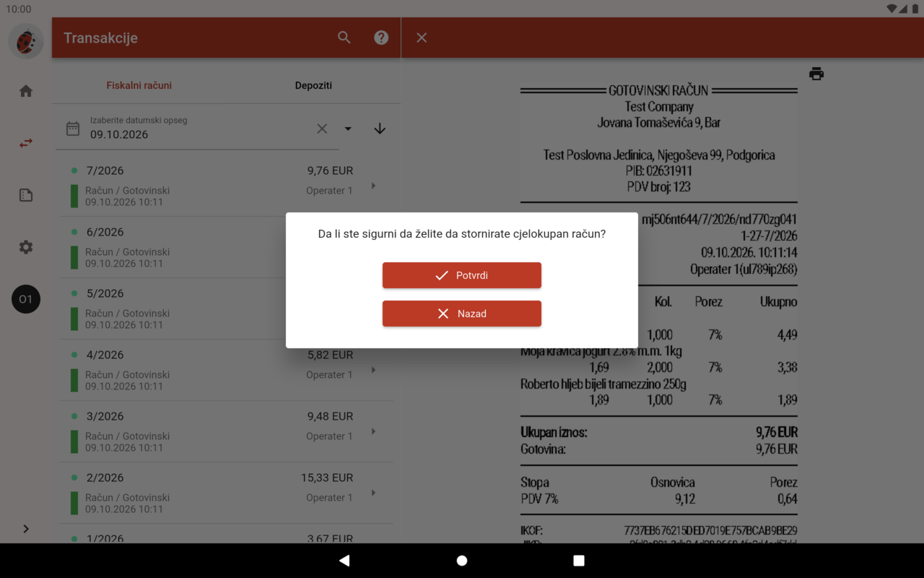The height and width of the screenshot is (578, 924).
Task: Open search in Transakcije header
Action: coord(344,38)
